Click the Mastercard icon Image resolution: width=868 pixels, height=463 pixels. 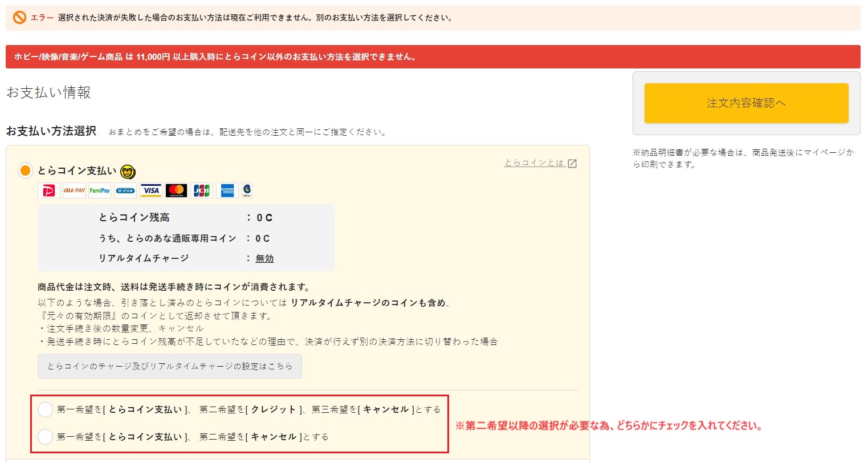(x=177, y=190)
